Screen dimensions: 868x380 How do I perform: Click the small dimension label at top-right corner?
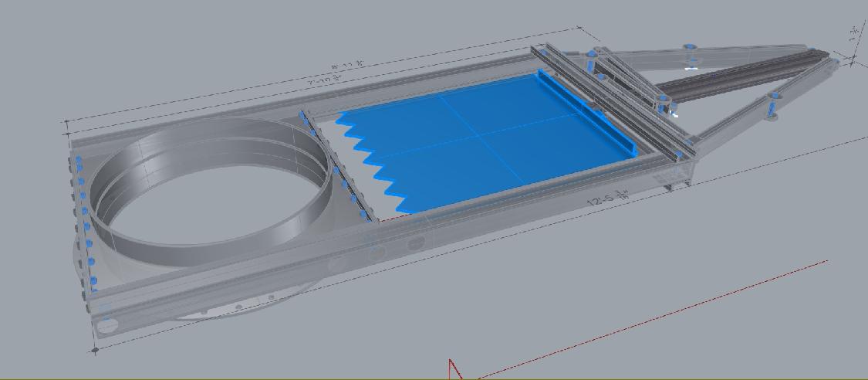[855, 33]
